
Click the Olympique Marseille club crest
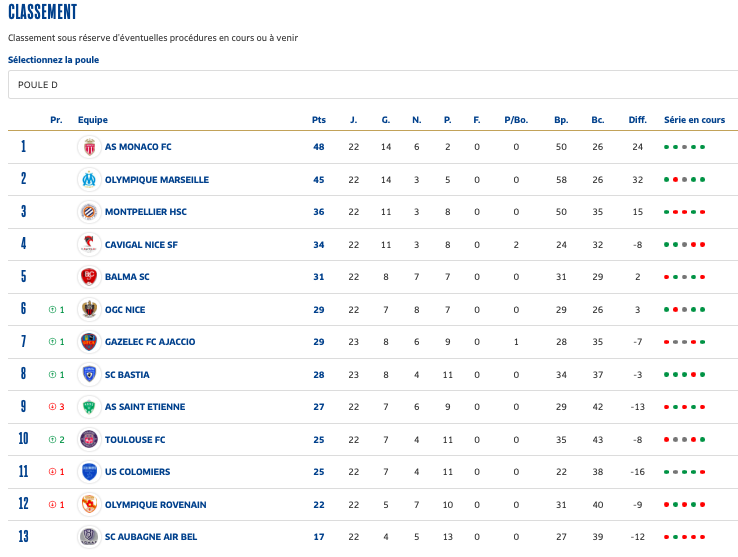coord(90,180)
